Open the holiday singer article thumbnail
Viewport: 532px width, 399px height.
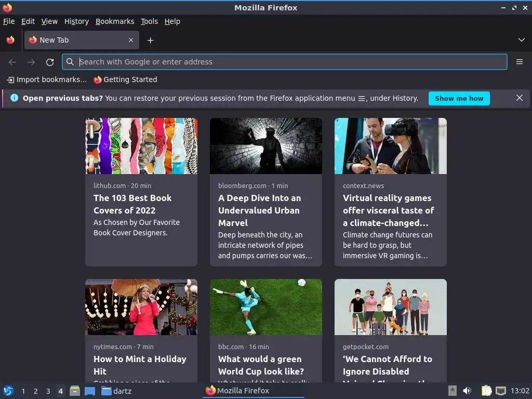[x=141, y=307]
